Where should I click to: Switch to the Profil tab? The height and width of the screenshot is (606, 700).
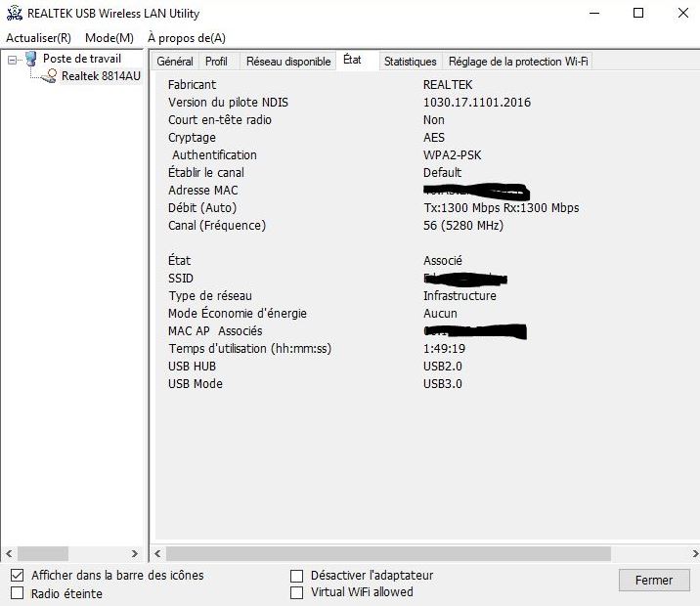click(x=216, y=62)
